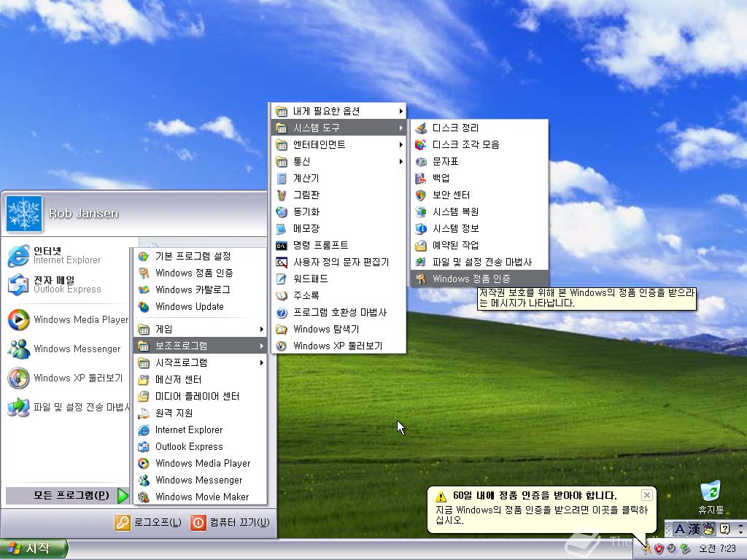
Task: Open 휴지통 recycle bin on desktop
Action: (711, 498)
